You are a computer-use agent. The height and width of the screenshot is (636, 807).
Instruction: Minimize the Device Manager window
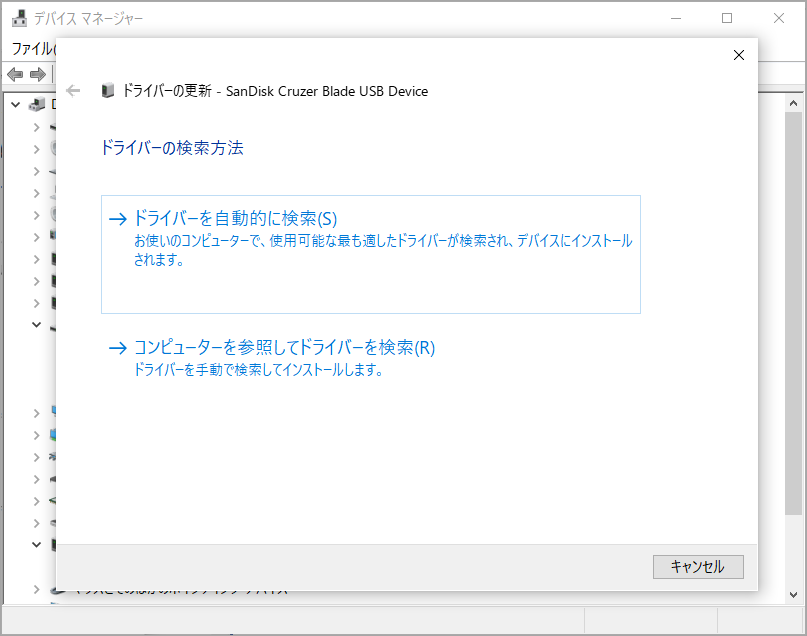[x=676, y=19]
